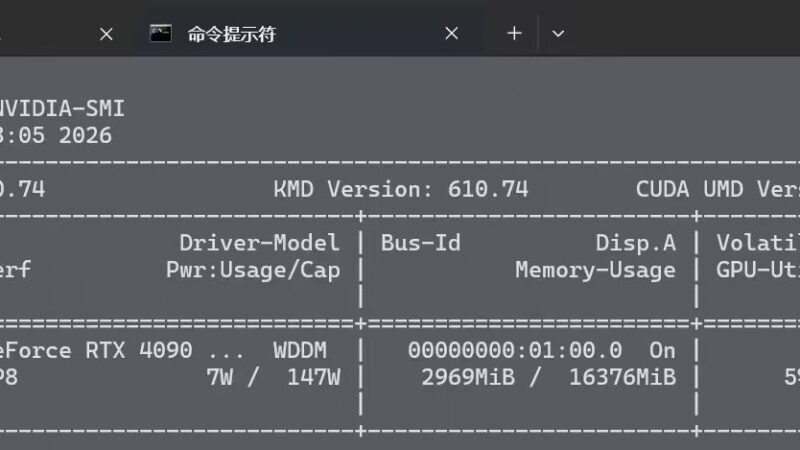This screenshot has height=450, width=800.
Task: Select the KMD Version: 610.74 text
Action: tap(401, 189)
